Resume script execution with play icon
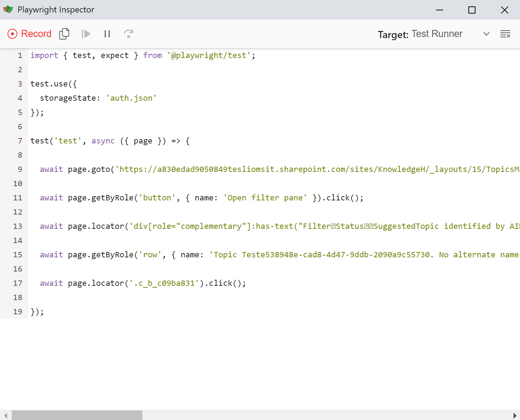The height and width of the screenshot is (420, 520). tap(86, 34)
